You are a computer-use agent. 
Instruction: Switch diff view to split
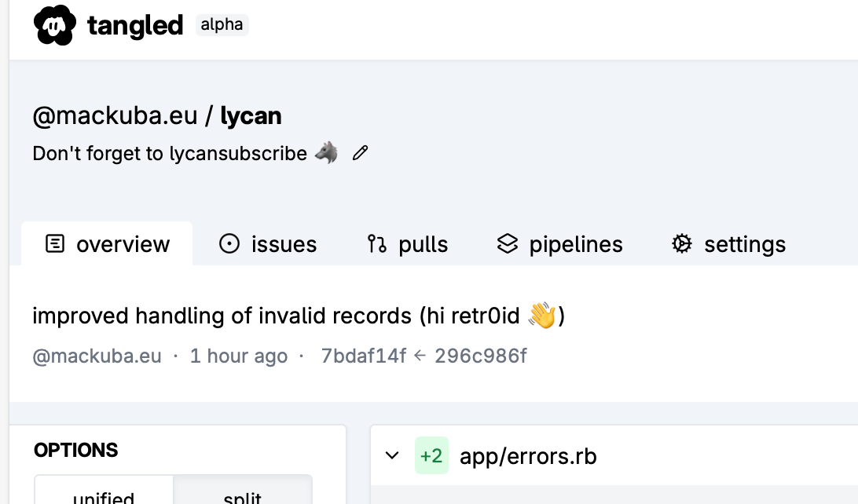pos(242,496)
